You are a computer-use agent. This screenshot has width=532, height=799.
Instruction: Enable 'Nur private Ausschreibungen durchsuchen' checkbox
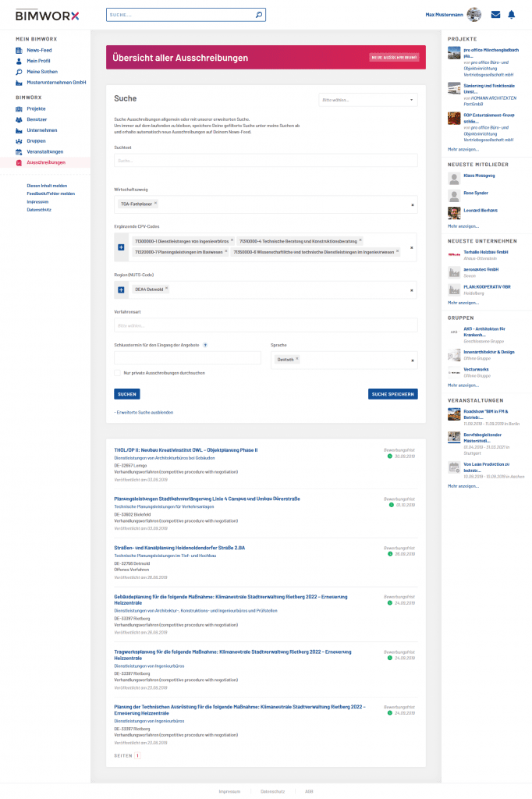117,373
